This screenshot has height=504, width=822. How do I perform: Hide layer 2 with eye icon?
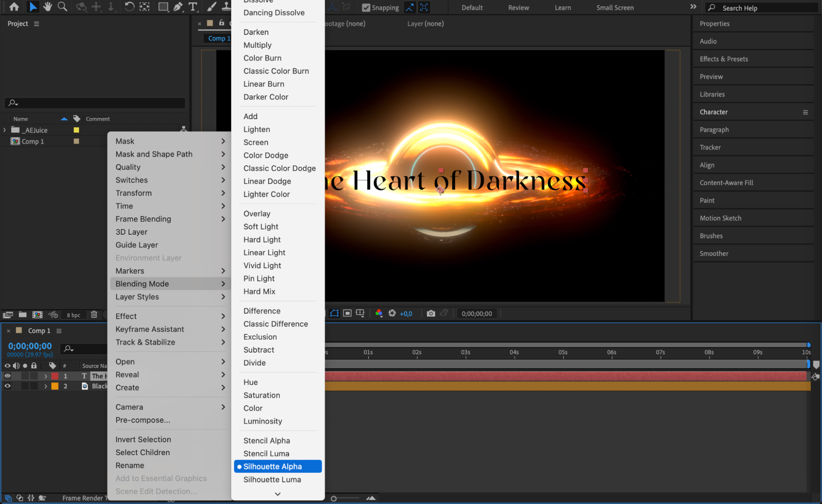(7, 386)
